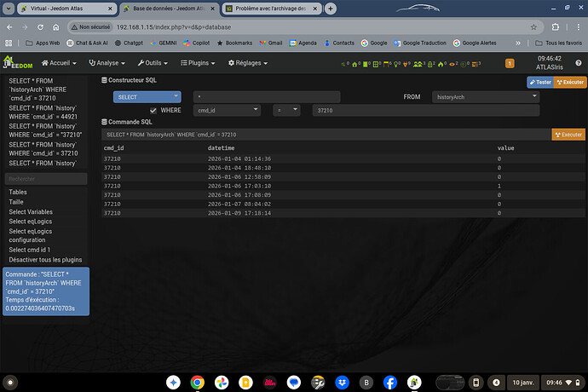The width and height of the screenshot is (588, 392).
Task: Click the Tester button
Action: (x=540, y=82)
